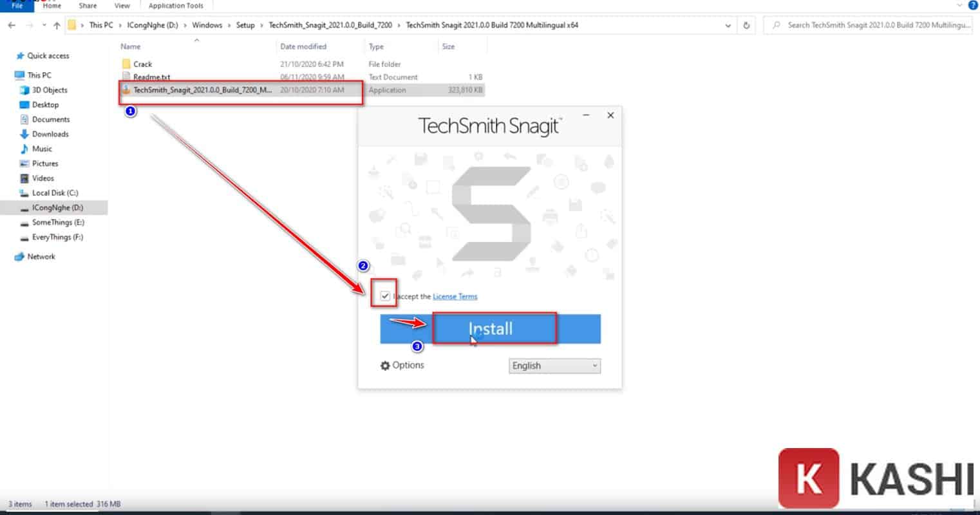Click the blue Install button
Screen dimensions: 980x515
point(490,329)
